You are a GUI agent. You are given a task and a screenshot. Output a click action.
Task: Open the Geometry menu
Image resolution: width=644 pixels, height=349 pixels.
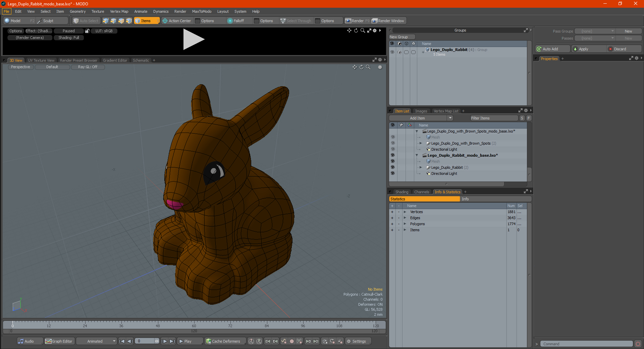(x=77, y=11)
